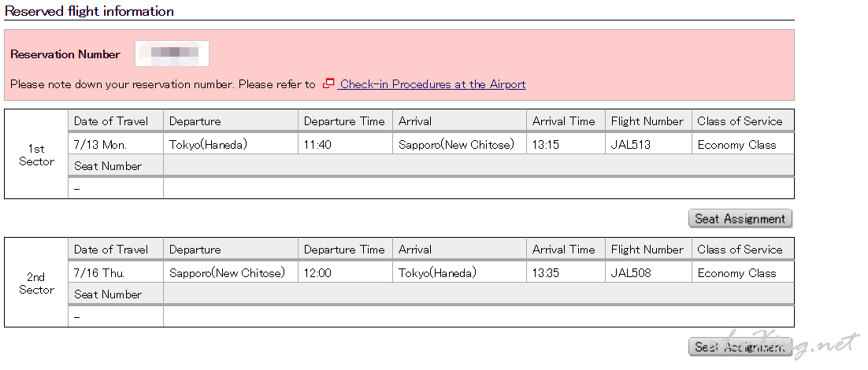
Task: Click the 2nd Sector row label
Action: click(36, 283)
